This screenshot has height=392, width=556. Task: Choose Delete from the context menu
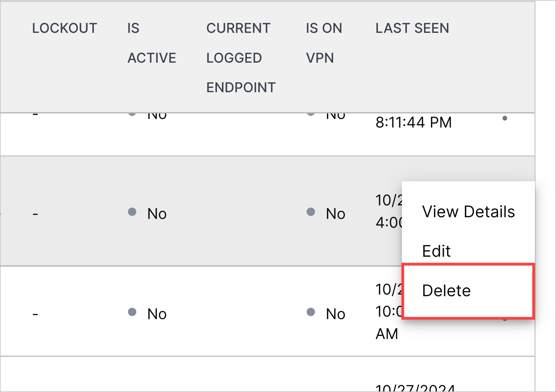tap(468, 291)
